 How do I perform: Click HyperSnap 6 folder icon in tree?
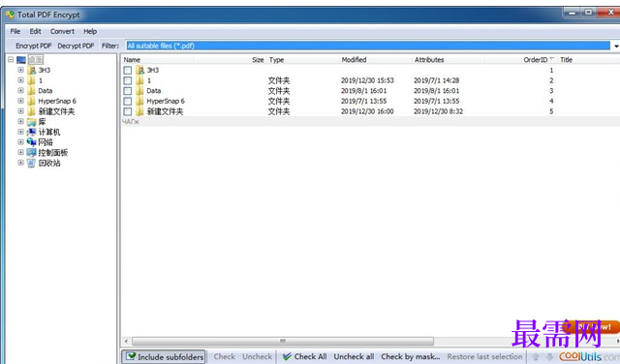(x=32, y=102)
